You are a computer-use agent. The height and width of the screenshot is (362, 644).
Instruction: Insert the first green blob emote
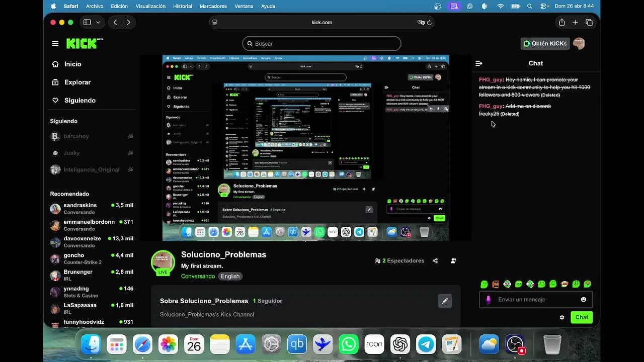(484, 284)
